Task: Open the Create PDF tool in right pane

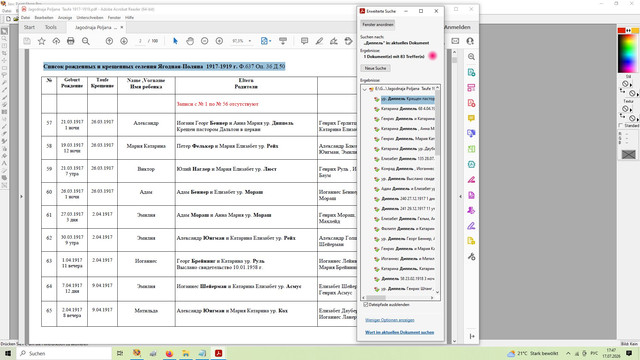Action: [x=471, y=103]
